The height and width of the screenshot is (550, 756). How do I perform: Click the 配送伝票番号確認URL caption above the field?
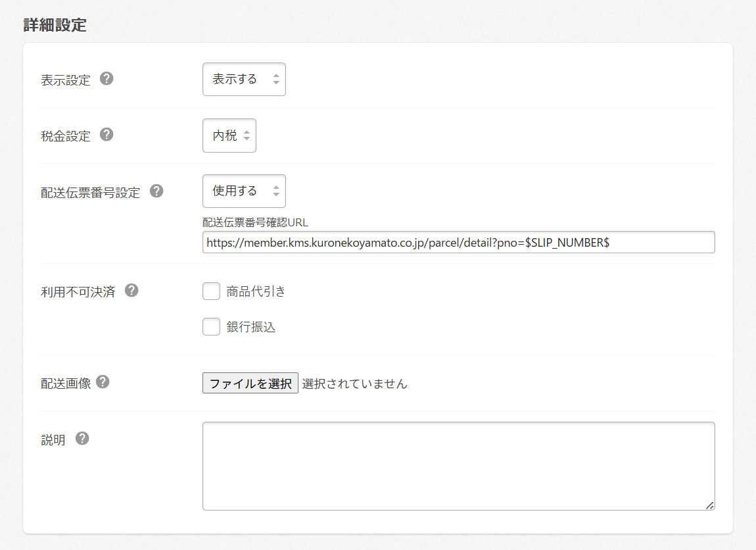(255, 222)
